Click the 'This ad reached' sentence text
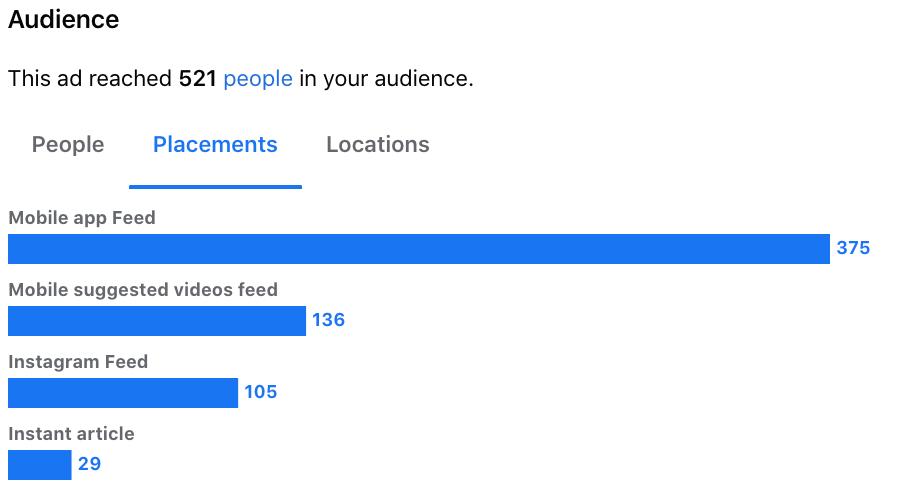The image size is (920, 494). coord(241,79)
